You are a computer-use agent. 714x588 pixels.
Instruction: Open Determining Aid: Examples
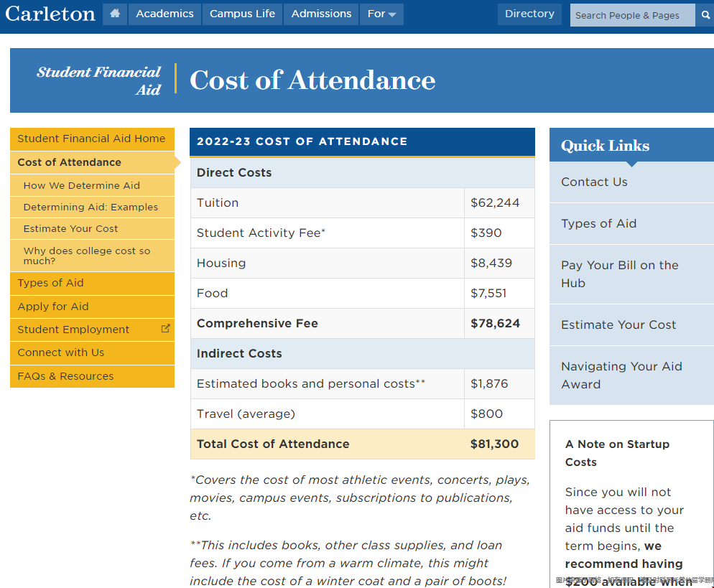click(x=92, y=207)
